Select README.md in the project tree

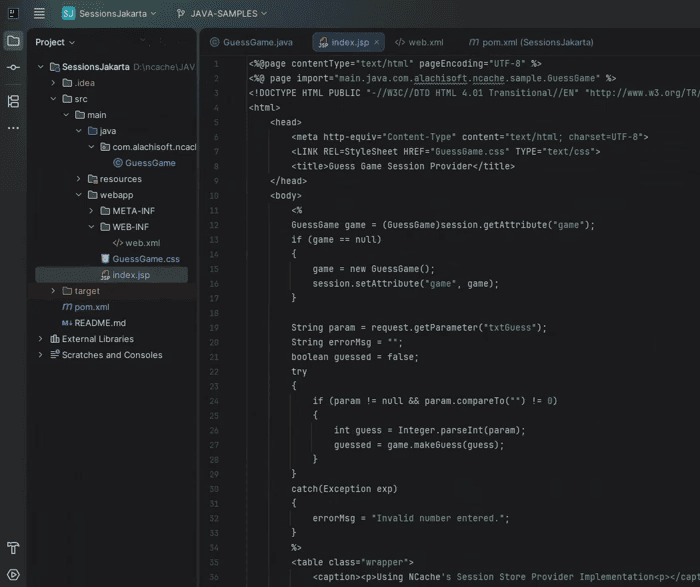pos(99,323)
